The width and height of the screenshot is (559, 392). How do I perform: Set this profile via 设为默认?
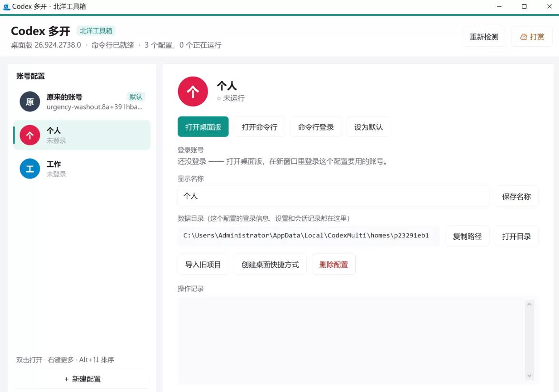pyautogui.click(x=368, y=127)
